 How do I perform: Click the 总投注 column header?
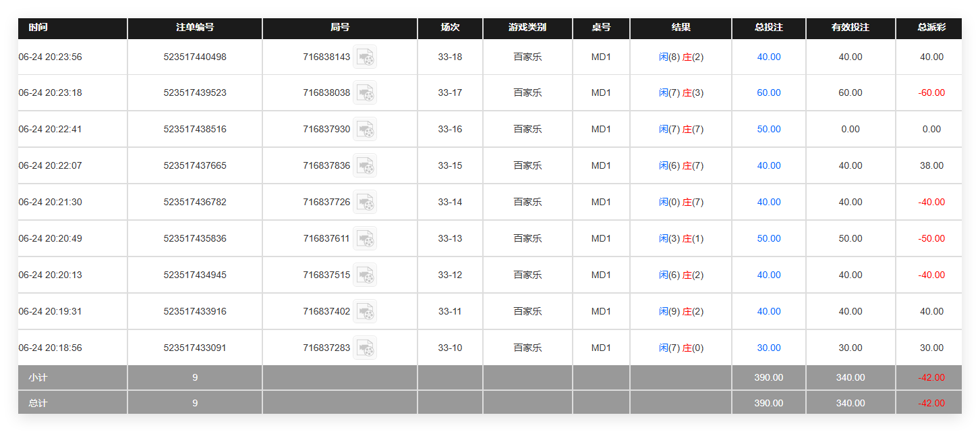(769, 28)
